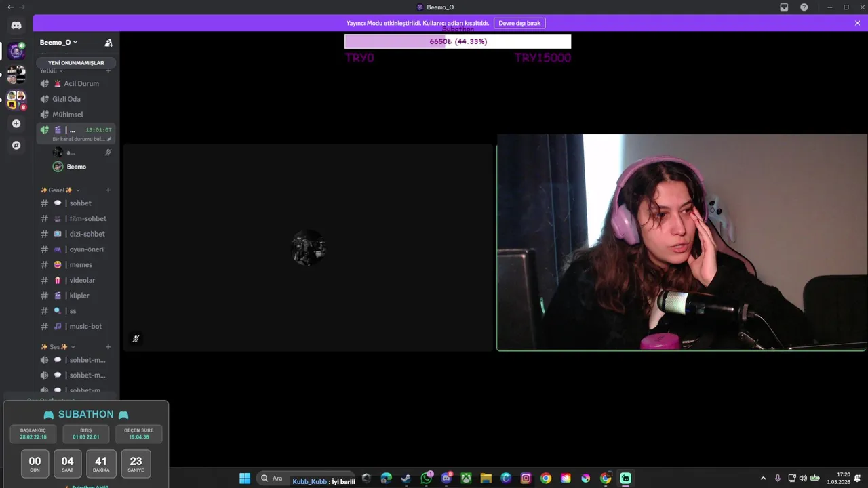Collapse the Genel channel category

click(60, 190)
